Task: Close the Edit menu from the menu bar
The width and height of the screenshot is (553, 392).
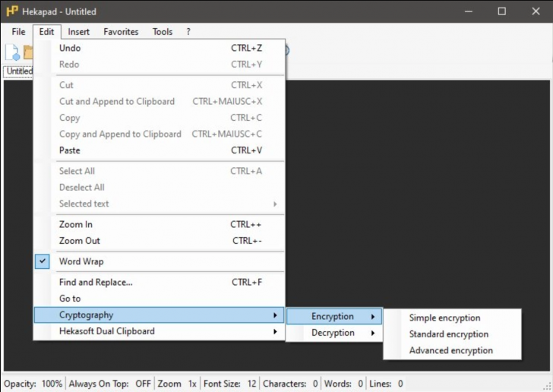Action: [x=47, y=32]
